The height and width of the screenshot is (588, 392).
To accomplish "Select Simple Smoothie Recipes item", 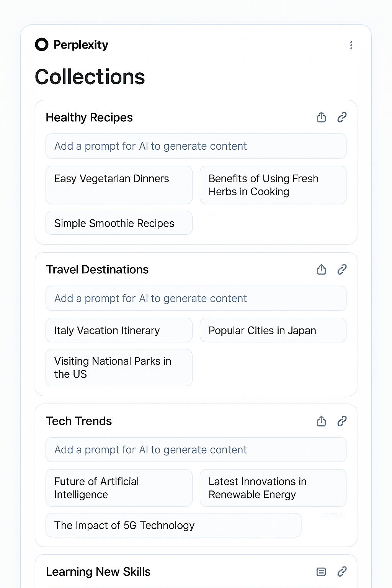I will (x=119, y=223).
